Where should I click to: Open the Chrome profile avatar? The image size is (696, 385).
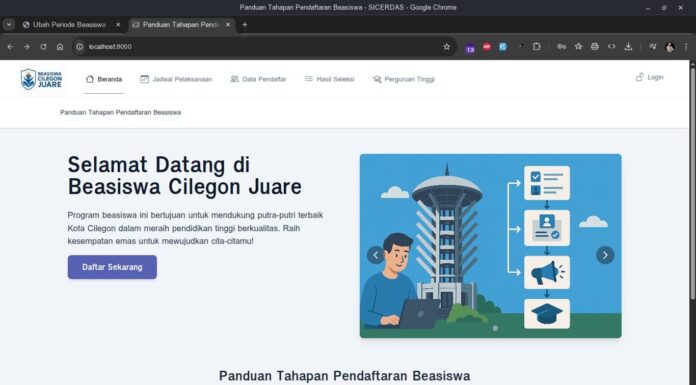coord(670,47)
